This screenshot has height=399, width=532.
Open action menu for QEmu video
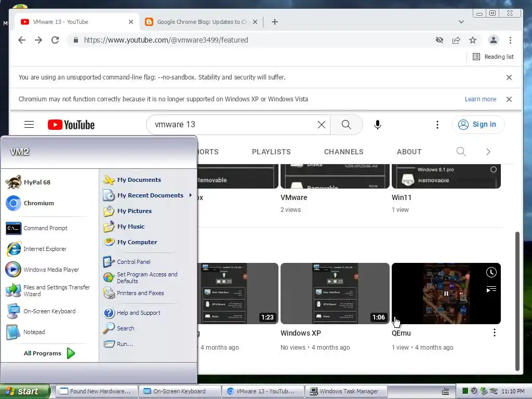495,332
